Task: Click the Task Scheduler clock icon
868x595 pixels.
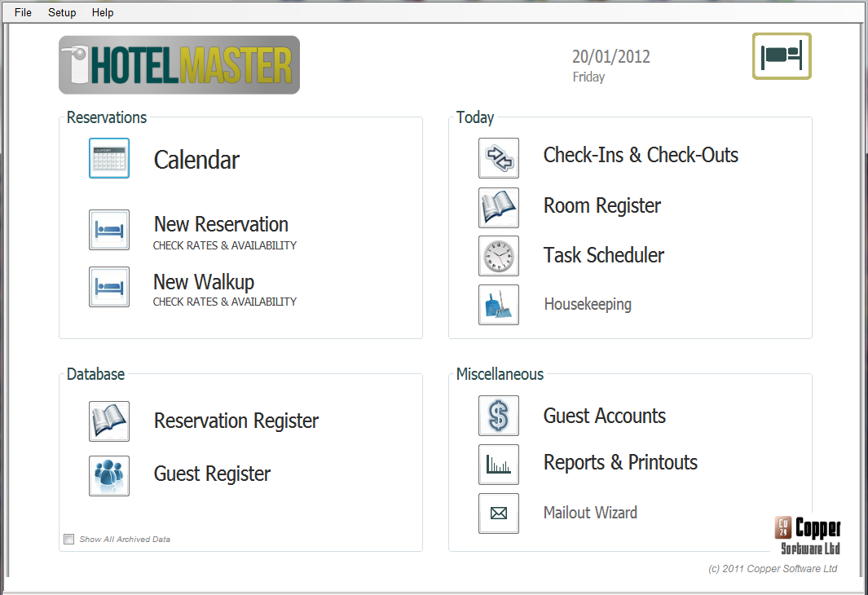Action: click(499, 256)
